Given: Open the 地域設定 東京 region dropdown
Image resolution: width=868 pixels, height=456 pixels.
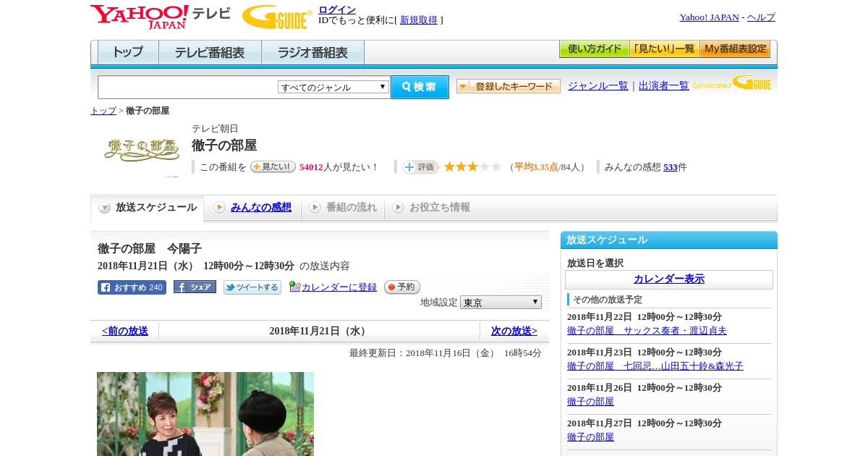Looking at the screenshot, I should (501, 302).
